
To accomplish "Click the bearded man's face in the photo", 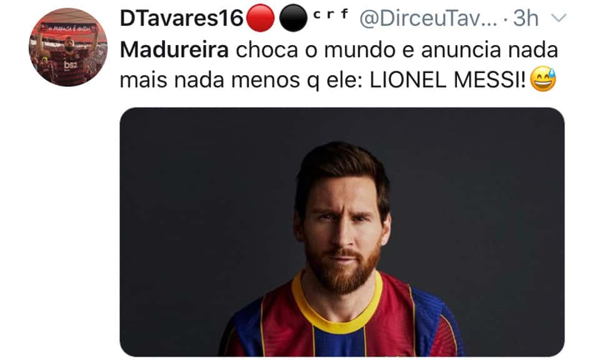I will pyautogui.click(x=342, y=227).
